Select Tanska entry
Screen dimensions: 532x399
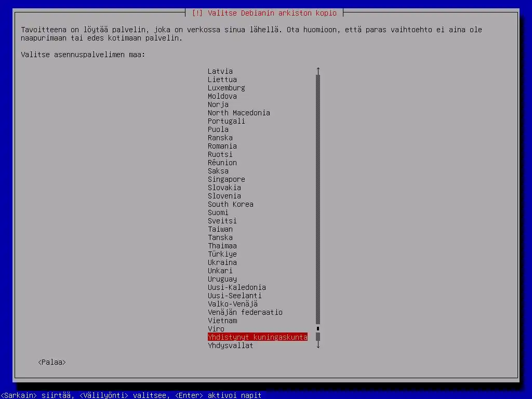pos(220,237)
